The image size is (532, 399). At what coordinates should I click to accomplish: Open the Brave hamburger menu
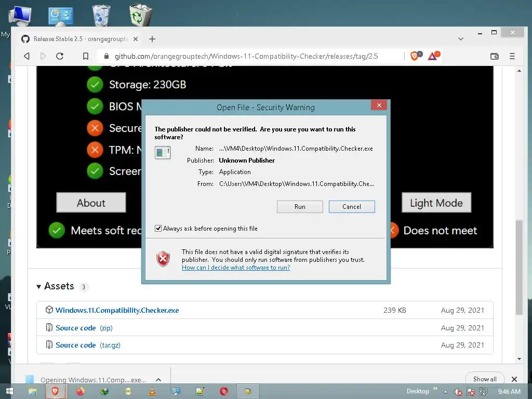(512, 56)
